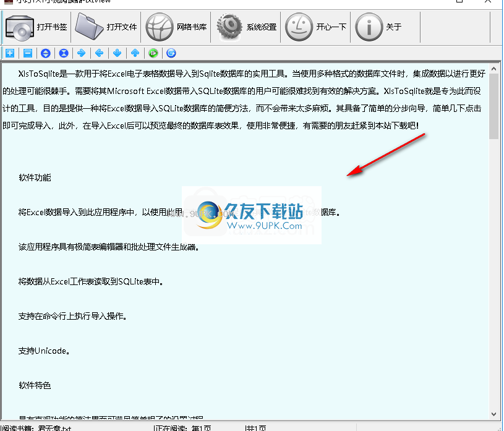Click the vertical scrollbar thumb

[x=494, y=106]
